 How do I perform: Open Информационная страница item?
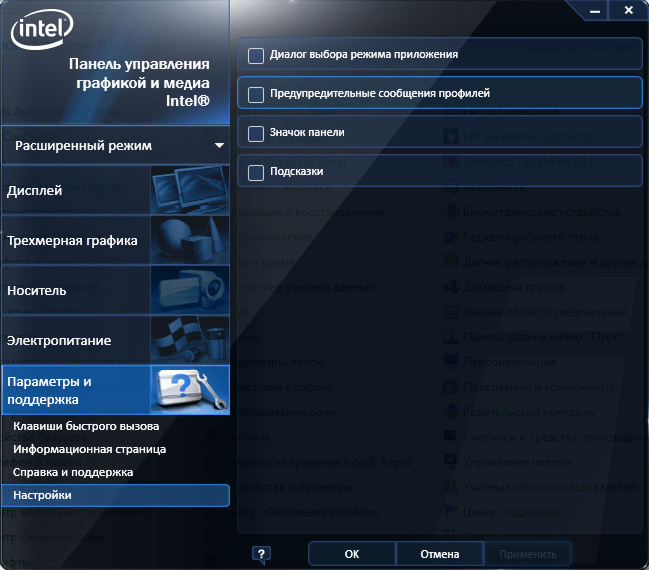tap(89, 449)
